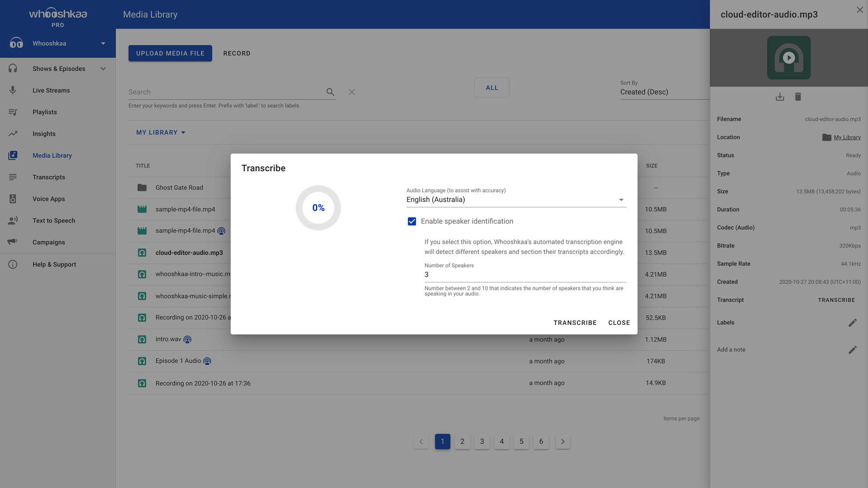Click podcast icon beside intro.wav
Viewport: 868px width, 488px height.
tap(188, 339)
